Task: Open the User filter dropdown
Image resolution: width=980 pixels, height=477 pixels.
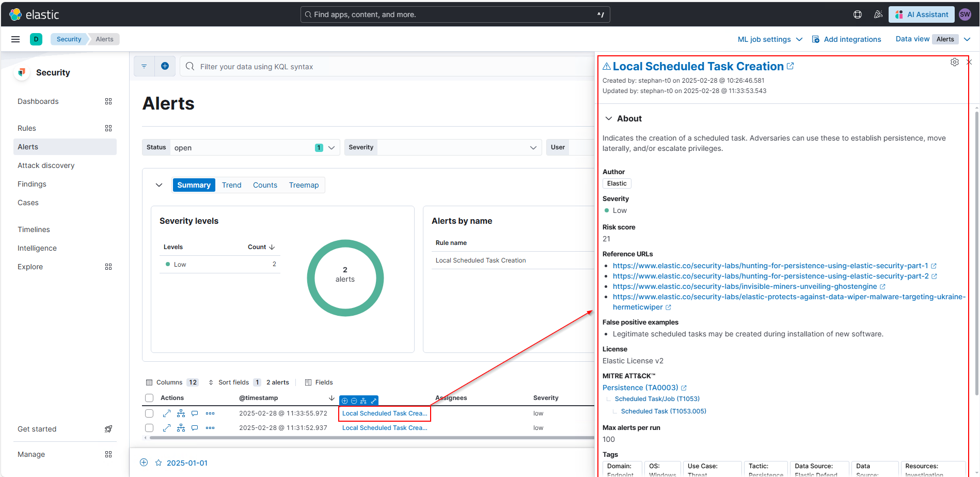Action: (571, 147)
